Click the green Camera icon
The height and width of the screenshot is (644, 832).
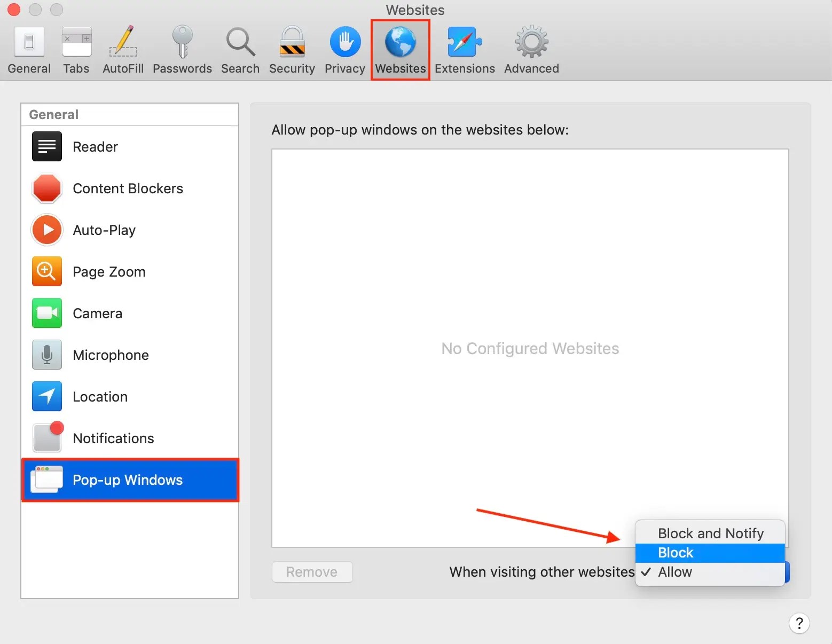pyautogui.click(x=47, y=313)
